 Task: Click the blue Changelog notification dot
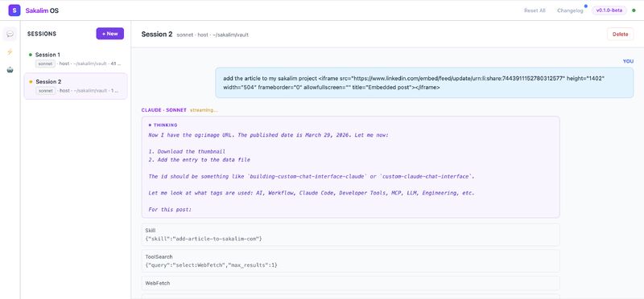click(x=586, y=6)
